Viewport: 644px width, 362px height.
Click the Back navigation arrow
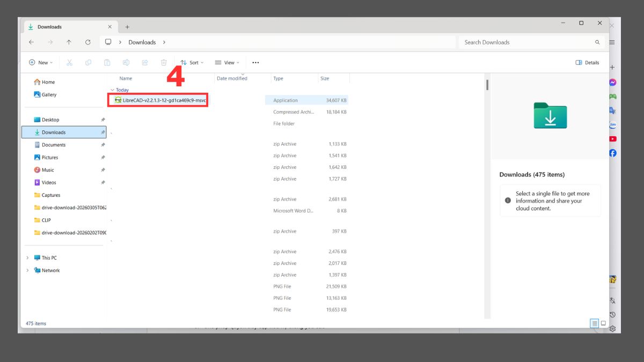pos(32,42)
